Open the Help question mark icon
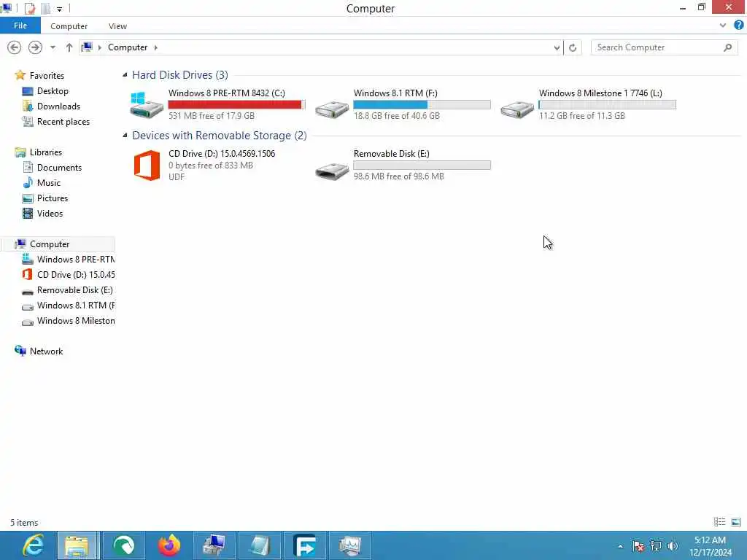This screenshot has height=560, width=747. tap(739, 26)
